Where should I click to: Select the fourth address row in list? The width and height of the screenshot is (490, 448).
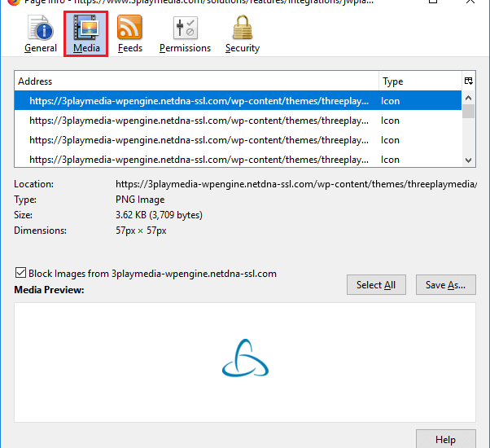(238, 160)
